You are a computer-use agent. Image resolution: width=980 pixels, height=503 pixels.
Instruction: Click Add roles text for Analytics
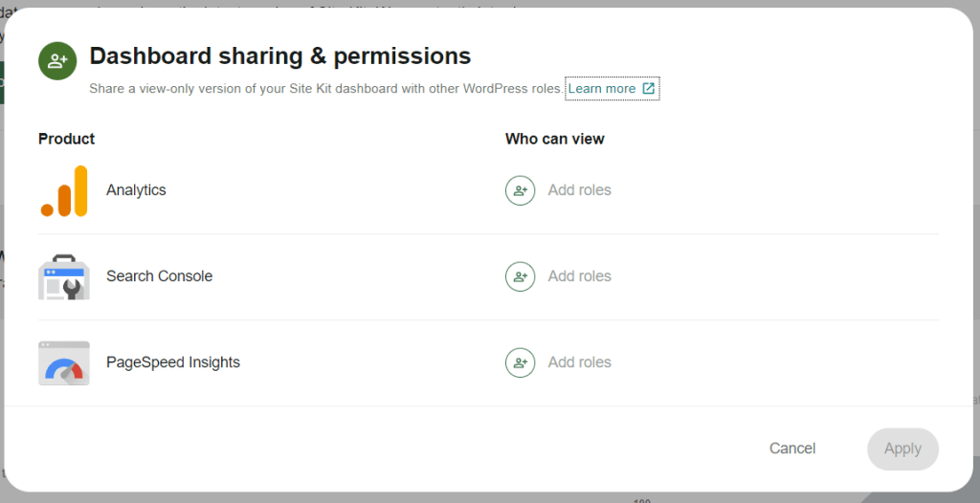(579, 190)
